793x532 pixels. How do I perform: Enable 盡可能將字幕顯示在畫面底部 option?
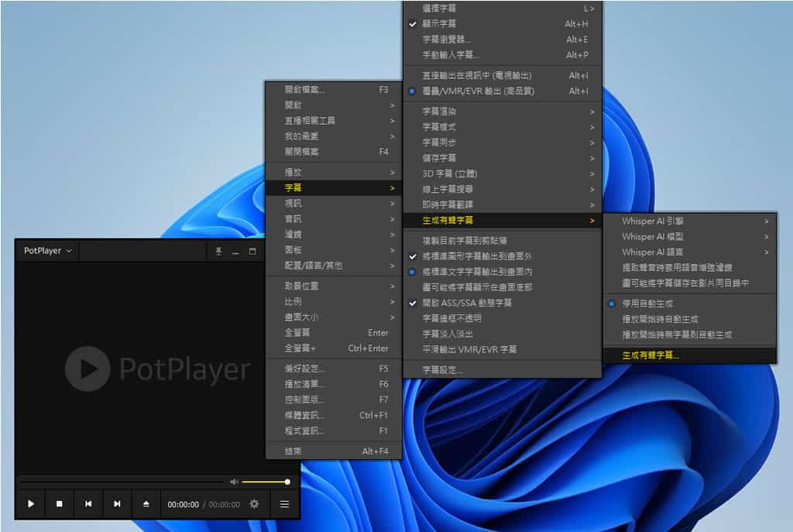pyautogui.click(x=502, y=287)
